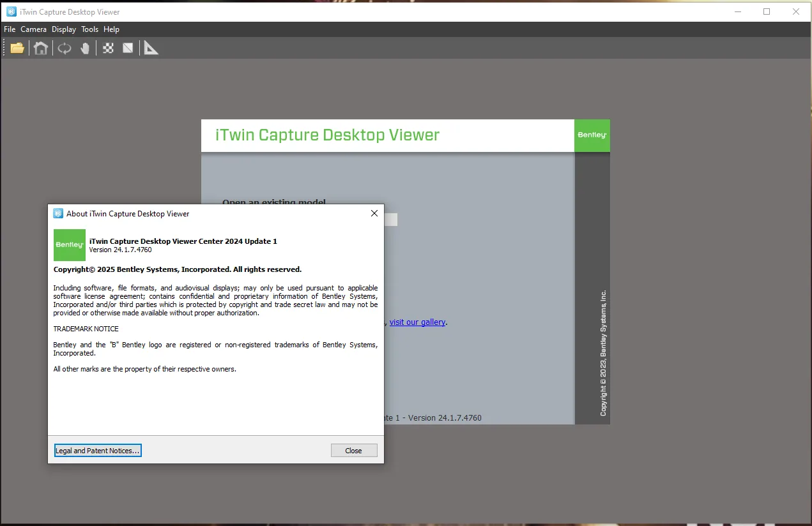Close the About dialog with X
This screenshot has width=812, height=526.
pyautogui.click(x=374, y=213)
